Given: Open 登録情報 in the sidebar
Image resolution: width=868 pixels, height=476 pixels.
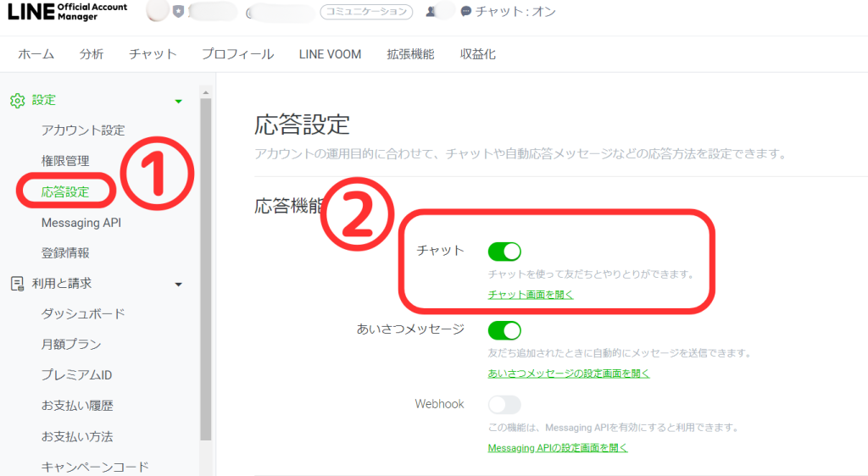Looking at the screenshot, I should (65, 253).
